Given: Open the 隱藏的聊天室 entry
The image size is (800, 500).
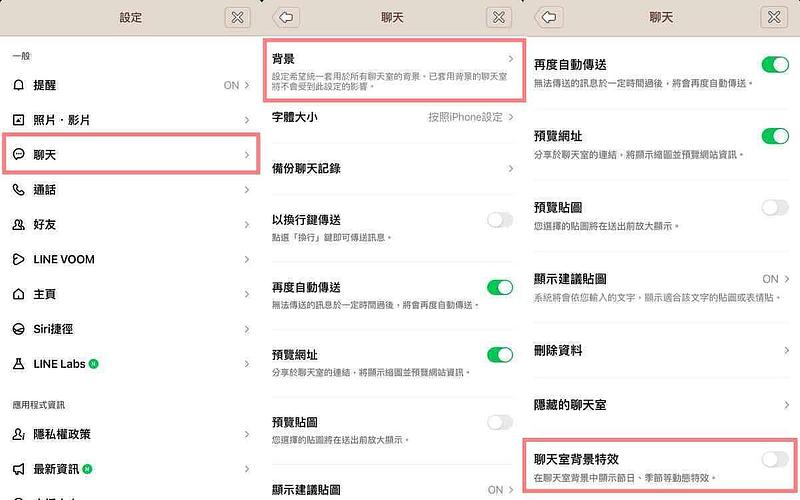Looking at the screenshot, I should pos(660,405).
